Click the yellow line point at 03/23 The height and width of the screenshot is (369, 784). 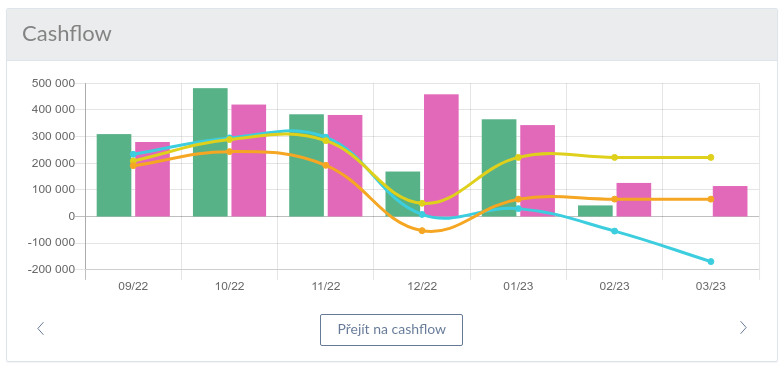pos(710,158)
